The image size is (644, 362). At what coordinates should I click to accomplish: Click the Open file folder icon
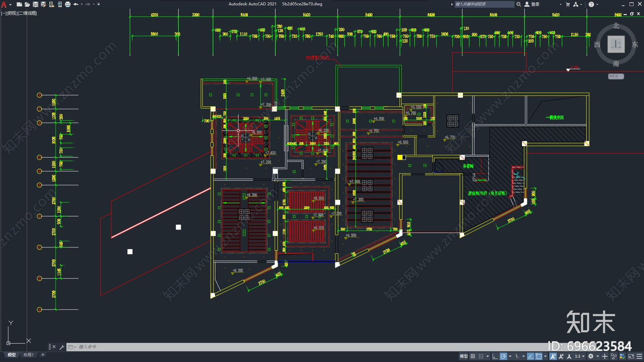click(x=27, y=4)
